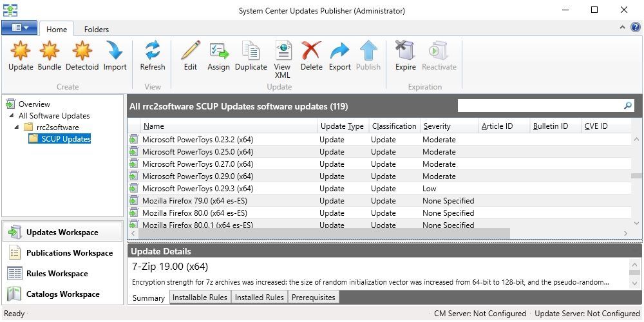Click the updates list vertical scrollbar thumb
This screenshot has height=322, width=644.
tap(636, 176)
